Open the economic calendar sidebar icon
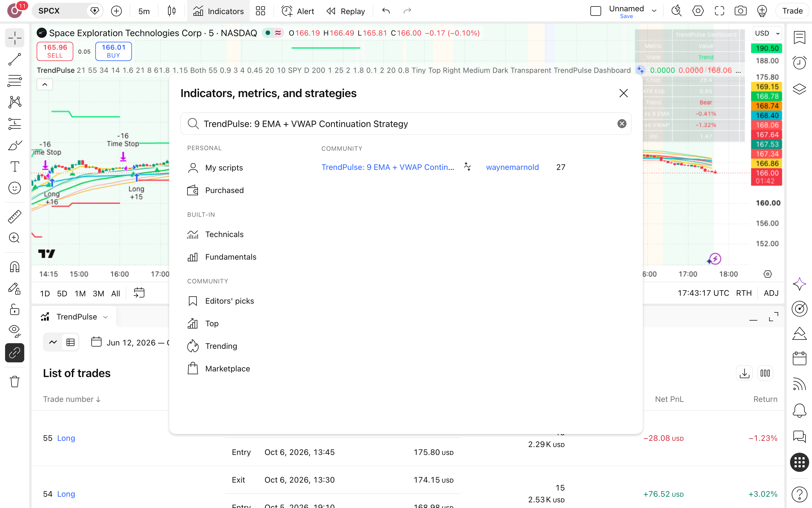This screenshot has height=508, width=812. [x=800, y=358]
